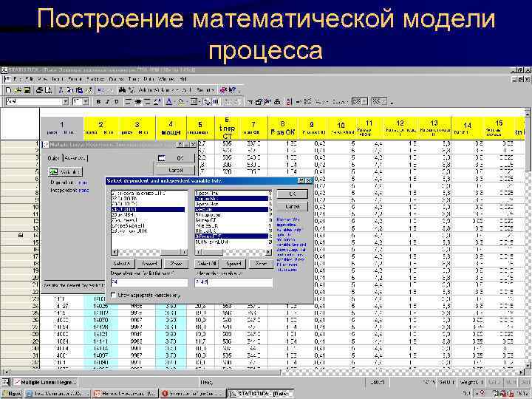Switch to Advanced tab in regression dialog
The width and height of the screenshot is (532, 399).
pos(75,158)
